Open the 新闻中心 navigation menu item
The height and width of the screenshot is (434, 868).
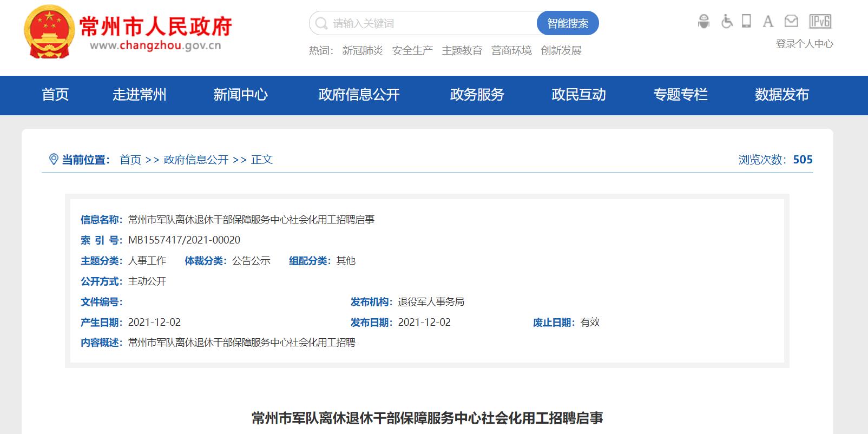click(x=241, y=95)
